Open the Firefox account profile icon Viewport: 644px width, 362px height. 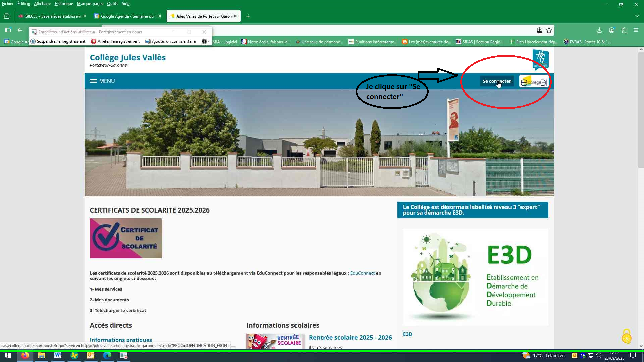pos(612,30)
